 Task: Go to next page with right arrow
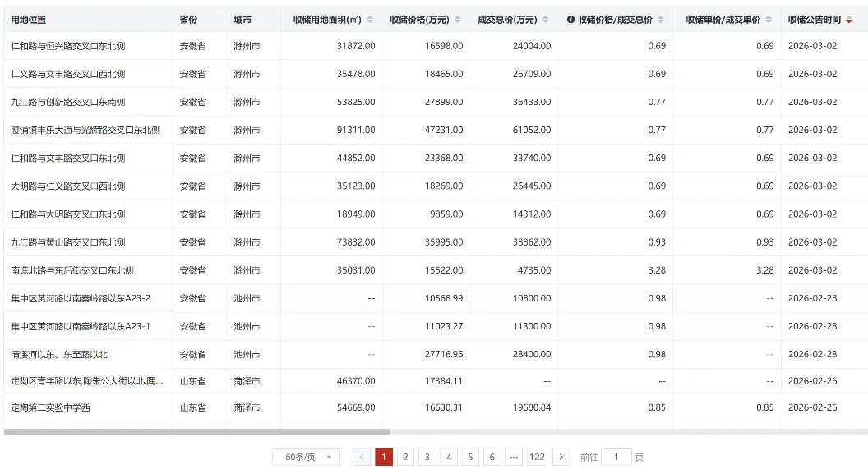pos(561,457)
